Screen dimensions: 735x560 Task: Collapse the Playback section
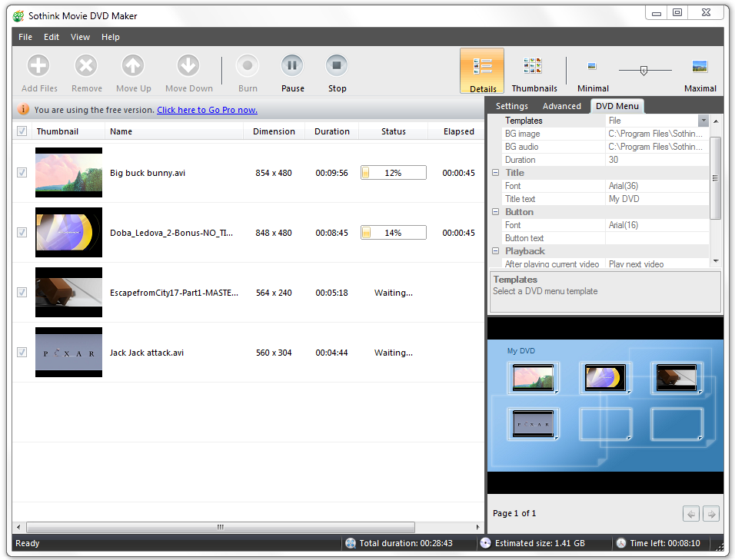tap(495, 251)
